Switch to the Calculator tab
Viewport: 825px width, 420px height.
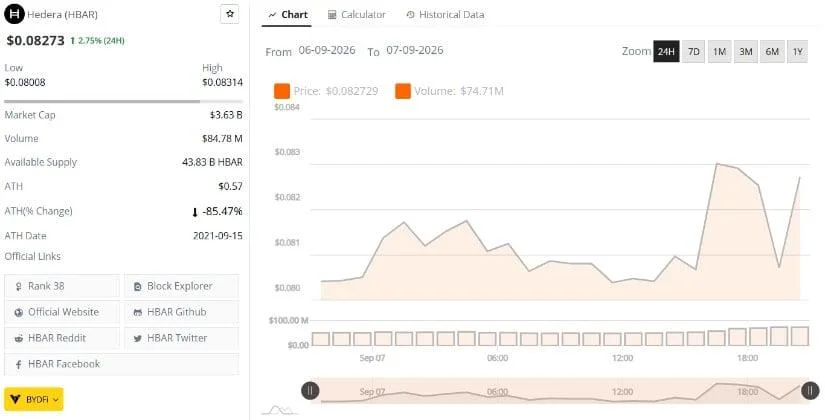(357, 15)
